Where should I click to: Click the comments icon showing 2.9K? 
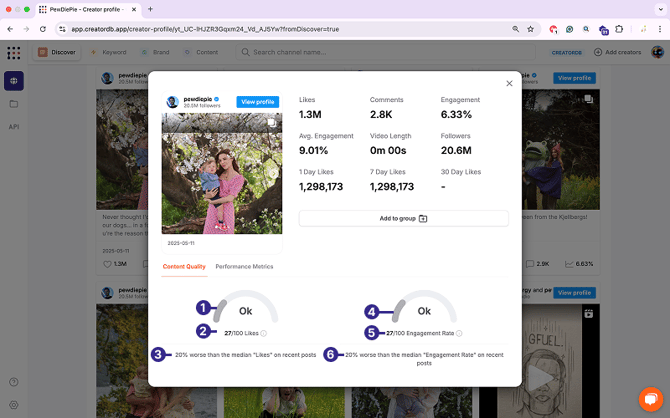tap(530, 264)
